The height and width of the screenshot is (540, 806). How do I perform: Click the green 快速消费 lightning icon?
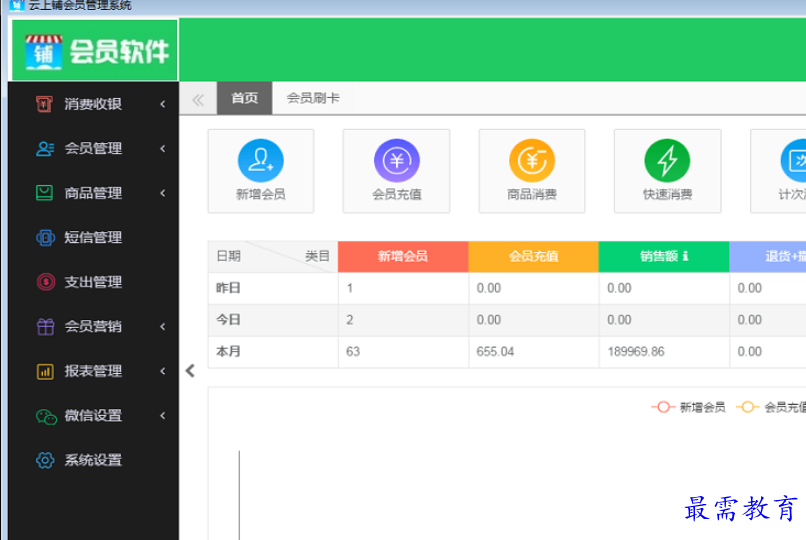(668, 160)
